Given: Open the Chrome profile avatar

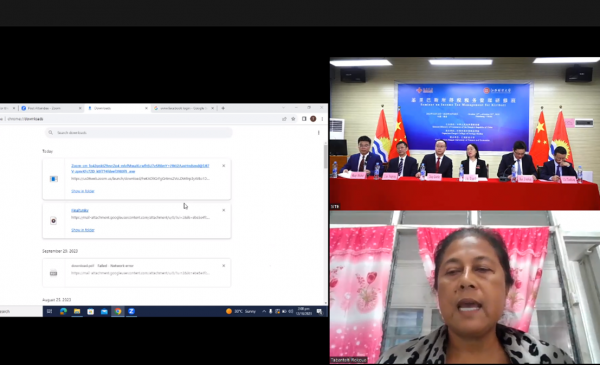Looking at the screenshot, I should 313,119.
